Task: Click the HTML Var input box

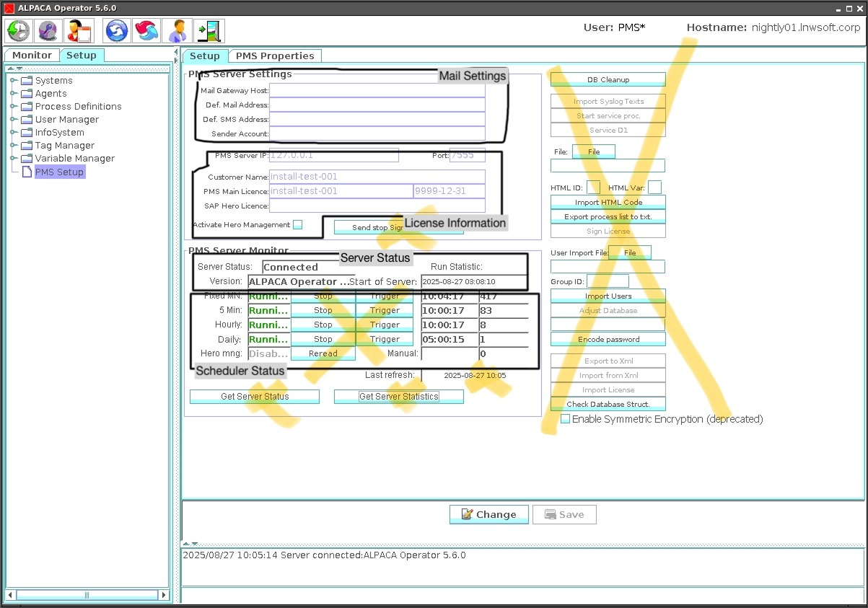Action: 654,188
